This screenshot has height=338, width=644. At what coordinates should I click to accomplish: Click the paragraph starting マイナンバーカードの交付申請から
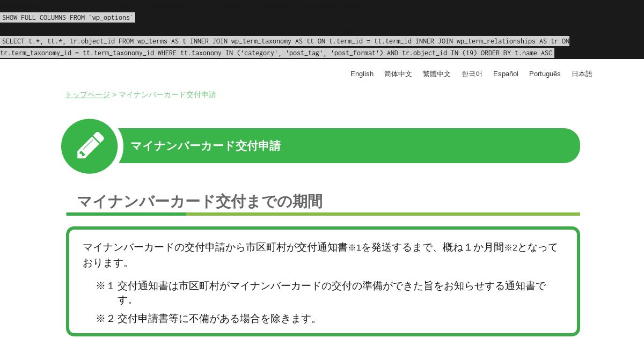pos(320,255)
